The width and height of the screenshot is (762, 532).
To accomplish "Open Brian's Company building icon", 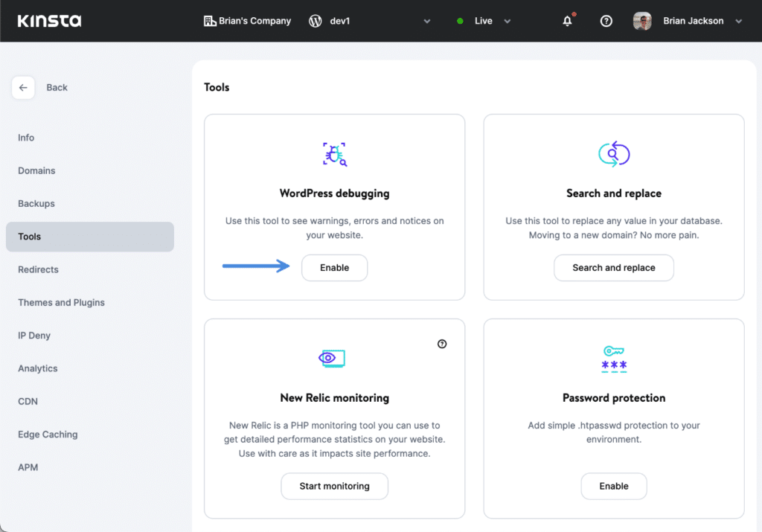I will (209, 21).
